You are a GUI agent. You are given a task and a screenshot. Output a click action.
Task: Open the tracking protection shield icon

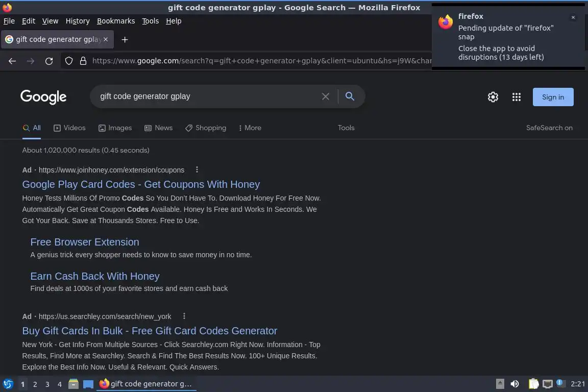click(68, 61)
